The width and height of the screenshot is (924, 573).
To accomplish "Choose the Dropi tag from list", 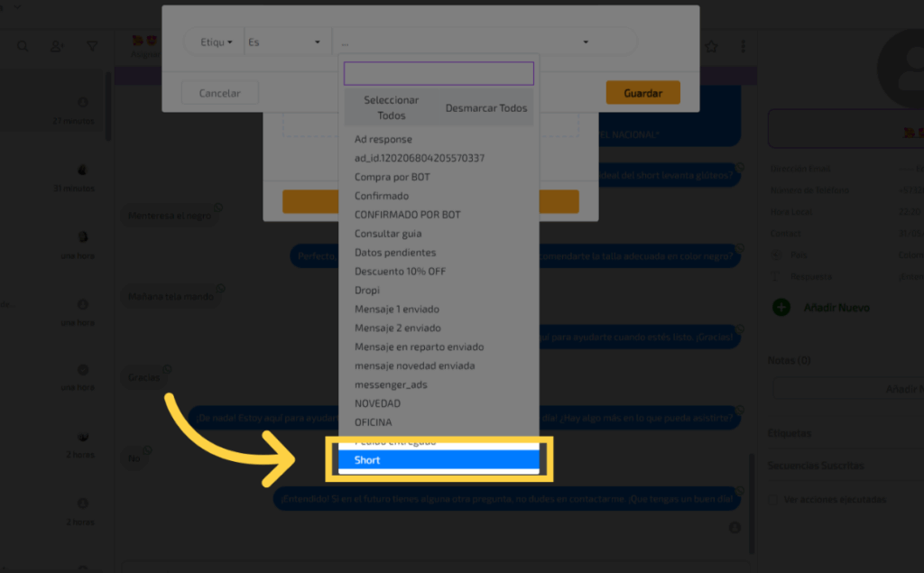I will [367, 291].
